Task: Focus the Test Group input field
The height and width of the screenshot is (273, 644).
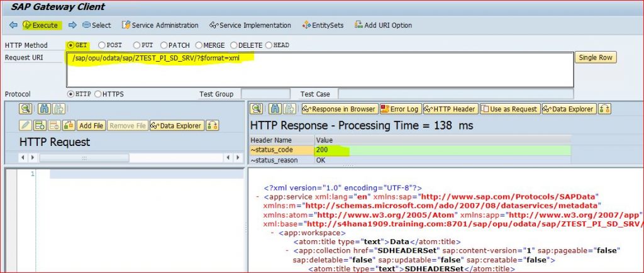Action: [x=265, y=94]
